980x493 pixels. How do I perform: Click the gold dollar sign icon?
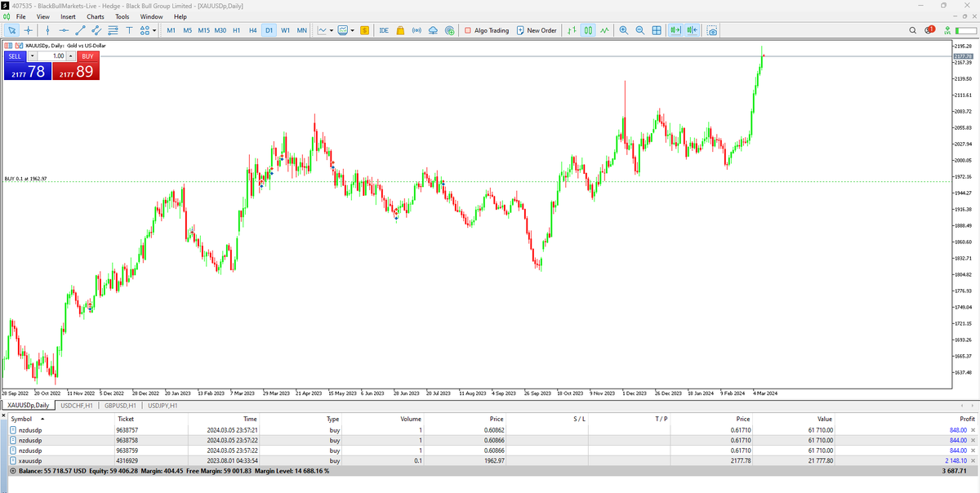364,30
